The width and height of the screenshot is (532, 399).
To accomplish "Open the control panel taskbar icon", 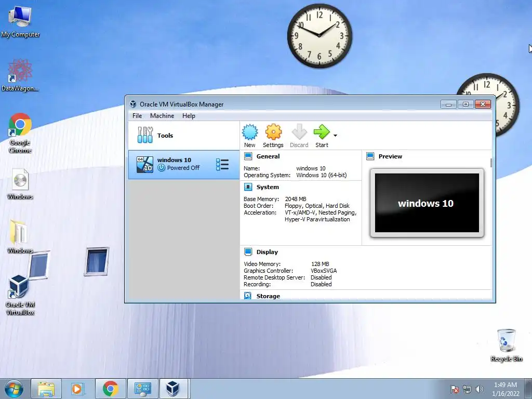I will click(142, 389).
